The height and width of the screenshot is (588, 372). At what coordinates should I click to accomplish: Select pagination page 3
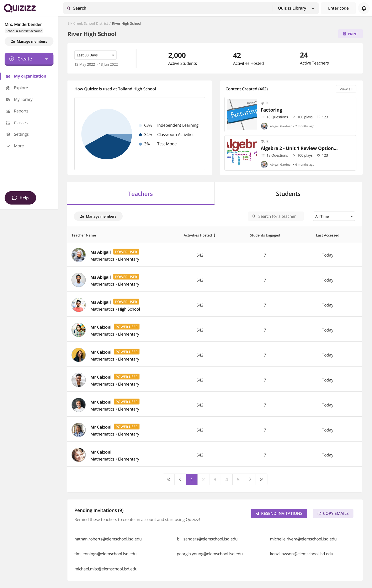pyautogui.click(x=215, y=479)
